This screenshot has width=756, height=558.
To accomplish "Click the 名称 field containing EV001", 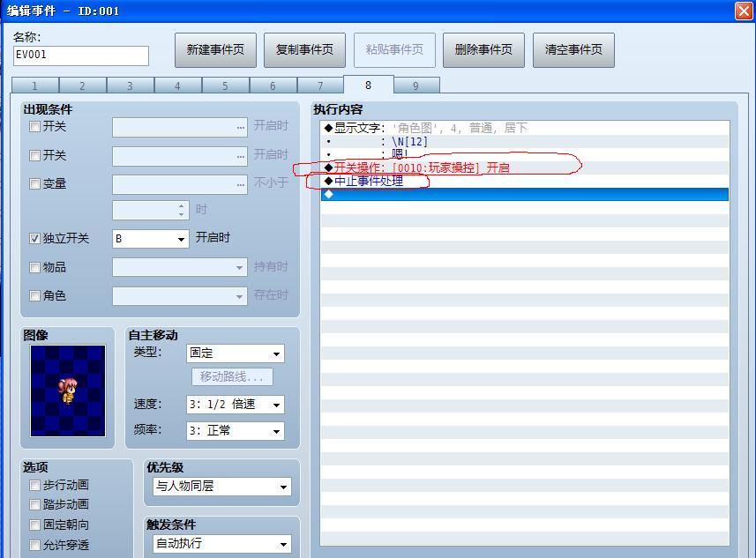I will (81, 56).
